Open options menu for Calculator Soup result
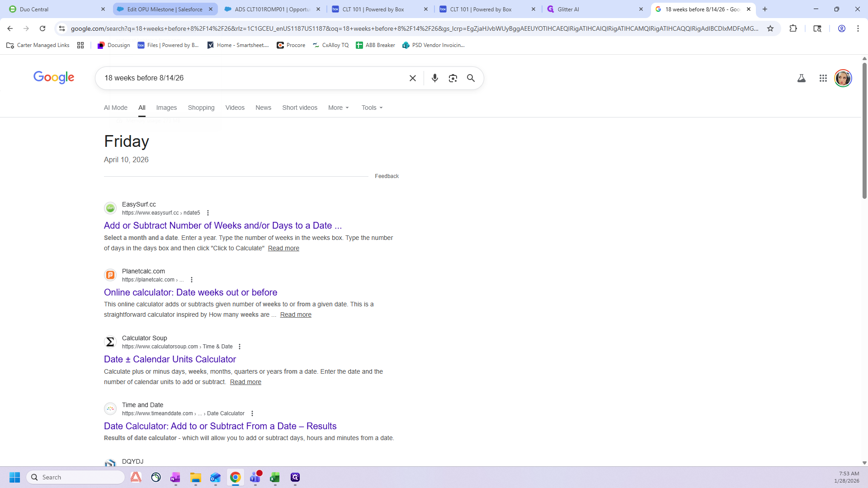The height and width of the screenshot is (488, 868). point(240,347)
